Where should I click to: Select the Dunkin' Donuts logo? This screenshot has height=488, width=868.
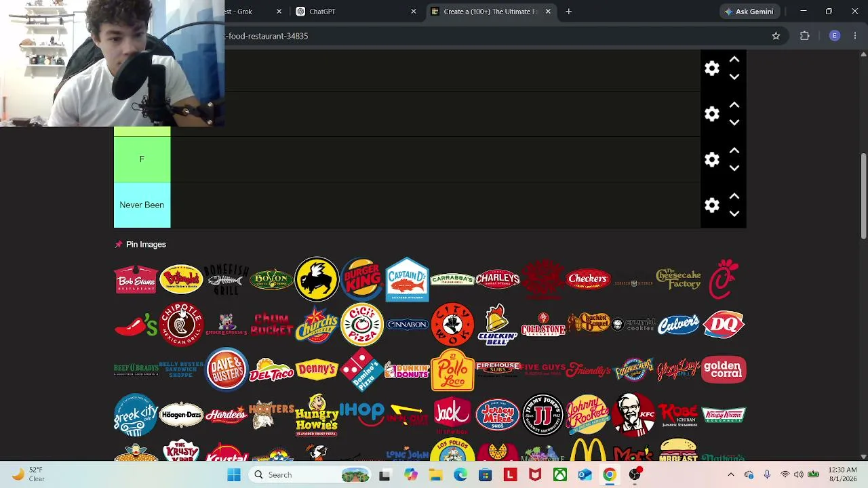coord(407,369)
